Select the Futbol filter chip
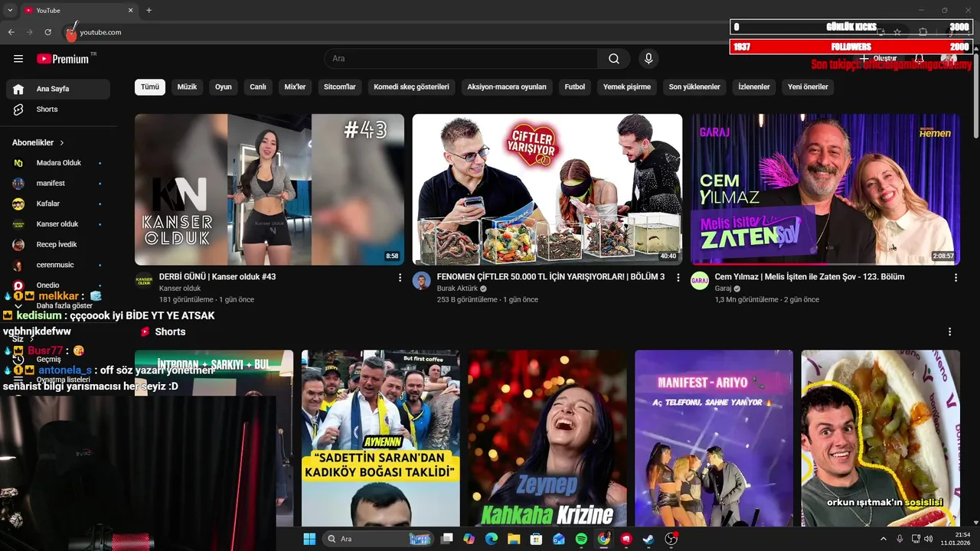The width and height of the screenshot is (980, 551). (x=575, y=87)
